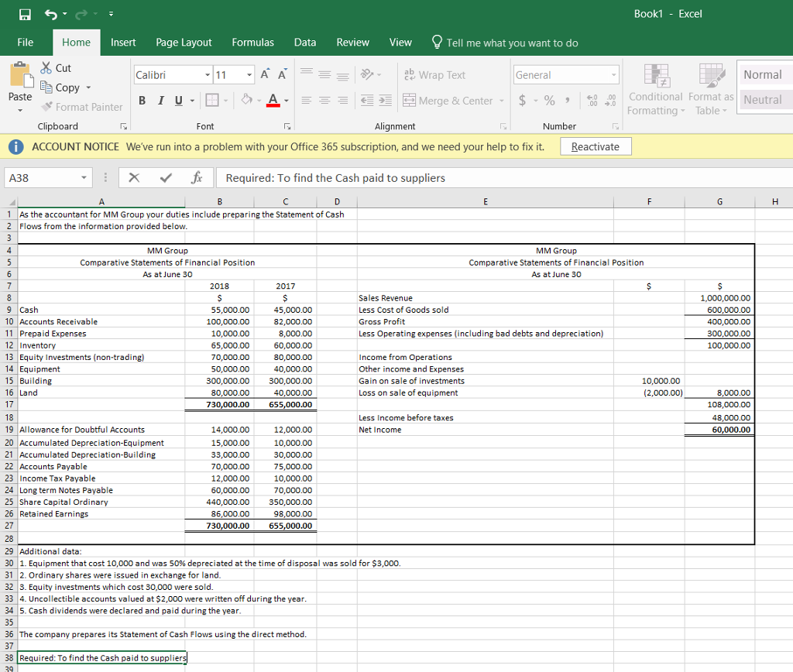Switch to the Formulas ribbon tab
The image size is (793, 672).
coord(252,43)
